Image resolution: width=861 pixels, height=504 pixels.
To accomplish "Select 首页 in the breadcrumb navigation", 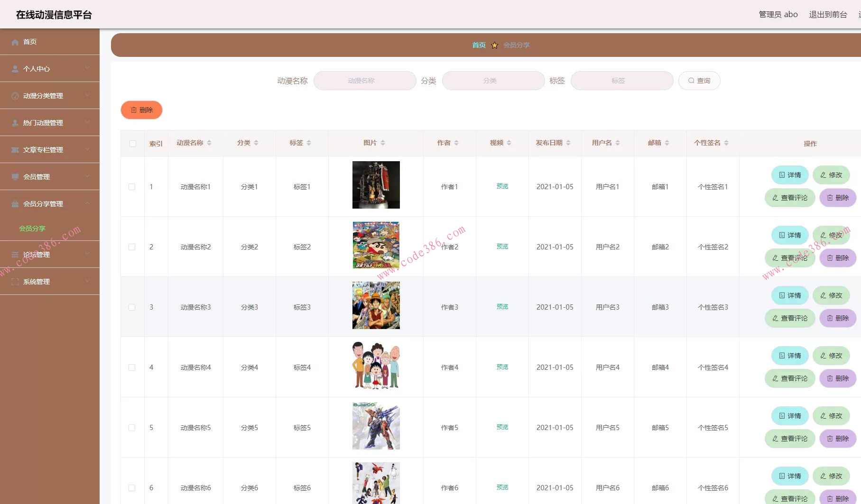I will (478, 45).
